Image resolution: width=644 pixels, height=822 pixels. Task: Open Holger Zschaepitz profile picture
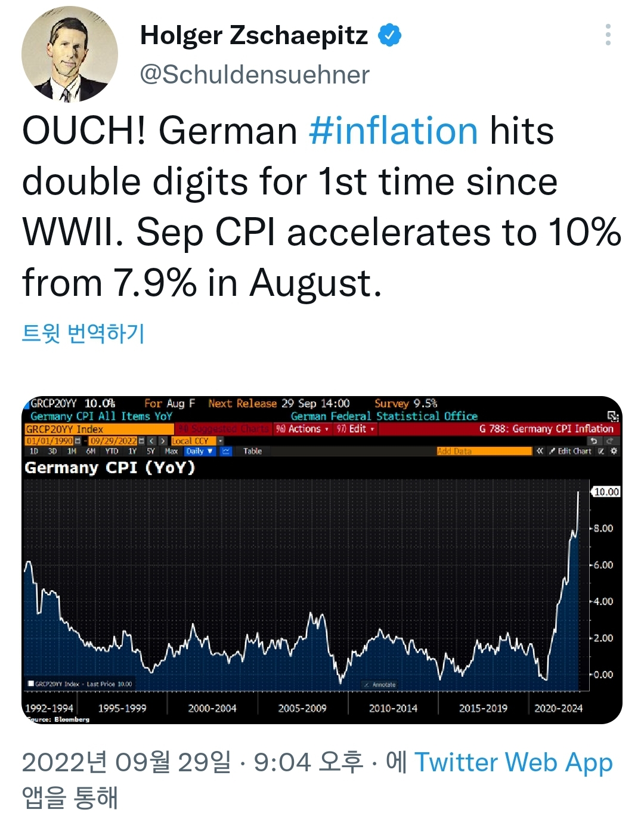pos(70,54)
